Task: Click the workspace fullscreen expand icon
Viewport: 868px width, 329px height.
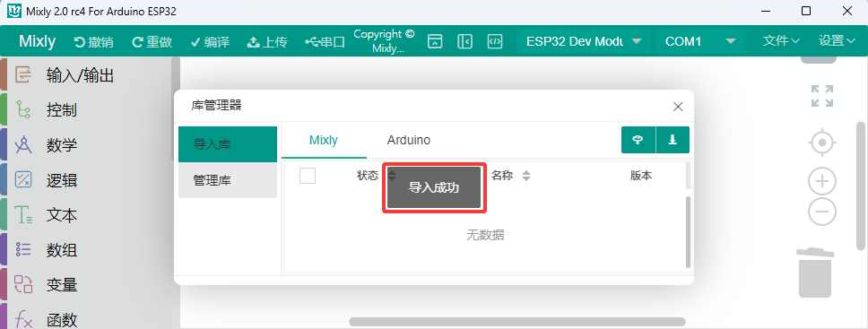Action: [x=822, y=96]
